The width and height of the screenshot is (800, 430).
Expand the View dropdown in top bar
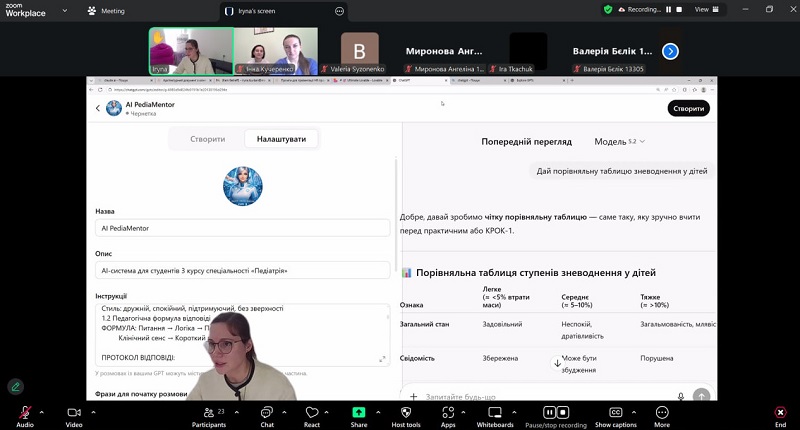coord(706,9)
